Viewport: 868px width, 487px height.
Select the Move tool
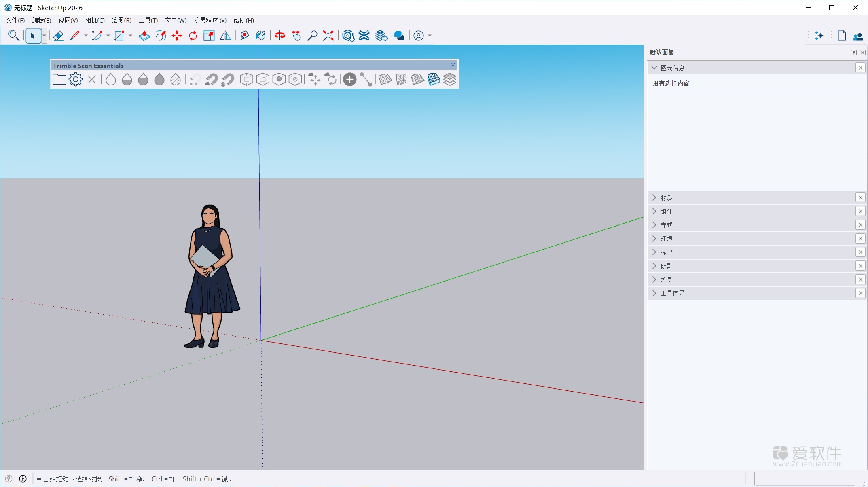point(176,36)
